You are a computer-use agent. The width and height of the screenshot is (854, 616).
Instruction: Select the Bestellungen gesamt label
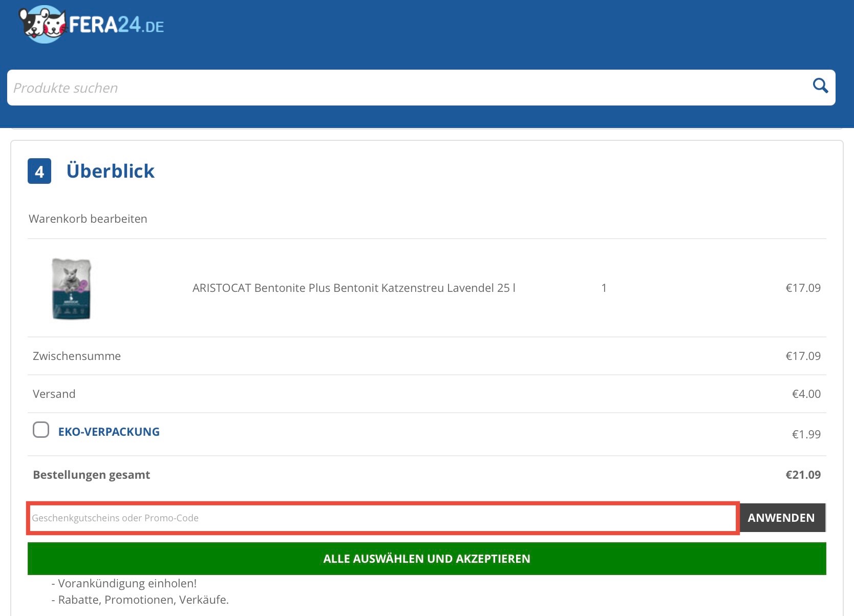pyautogui.click(x=92, y=475)
